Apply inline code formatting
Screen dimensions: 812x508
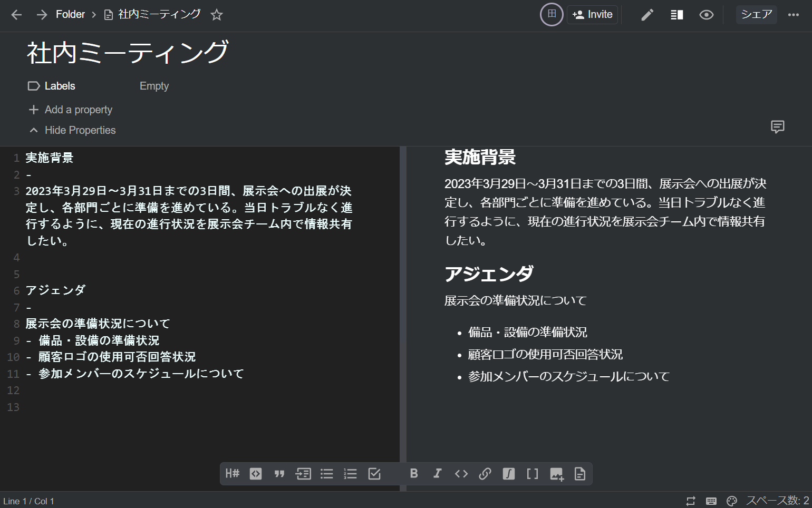pos(461,474)
